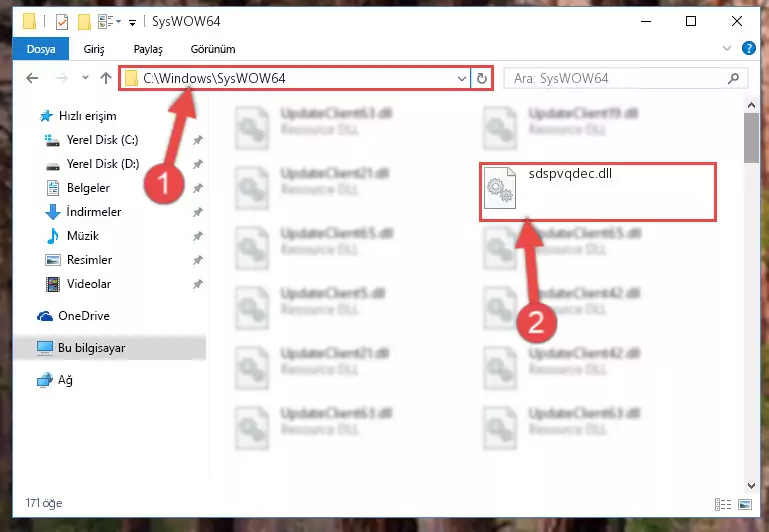The height and width of the screenshot is (532, 769).
Task: Click the New Folder quick access icon
Action: (84, 22)
